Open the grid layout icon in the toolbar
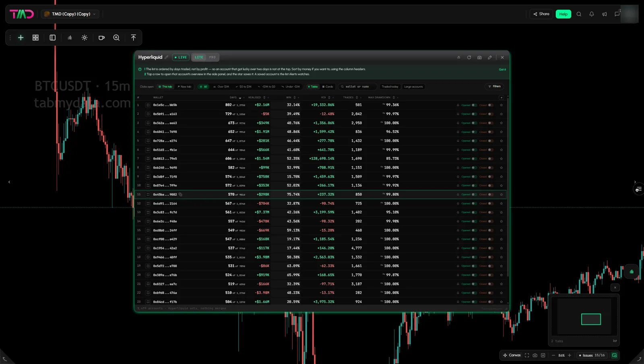This screenshot has width=644, height=364. tap(35, 37)
